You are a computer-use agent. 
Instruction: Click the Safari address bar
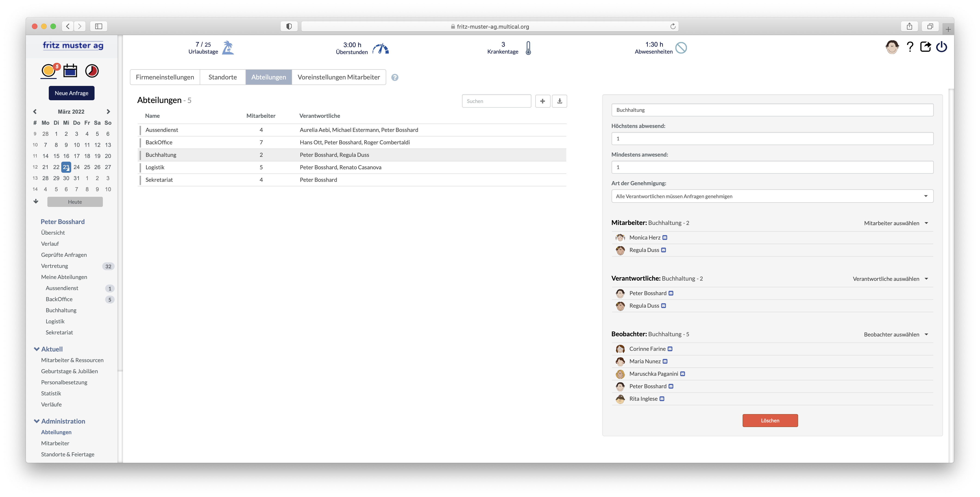coord(490,26)
